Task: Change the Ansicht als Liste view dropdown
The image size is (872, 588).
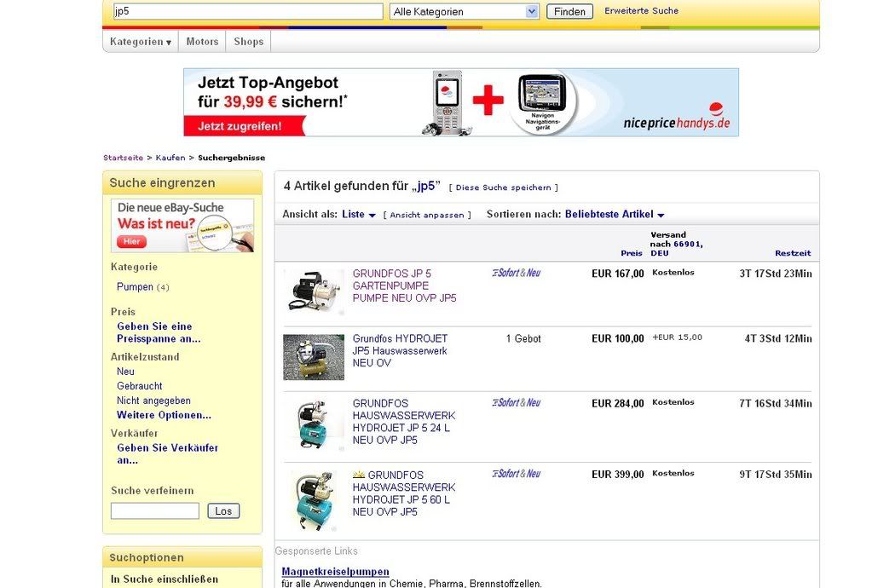Action: (x=359, y=215)
